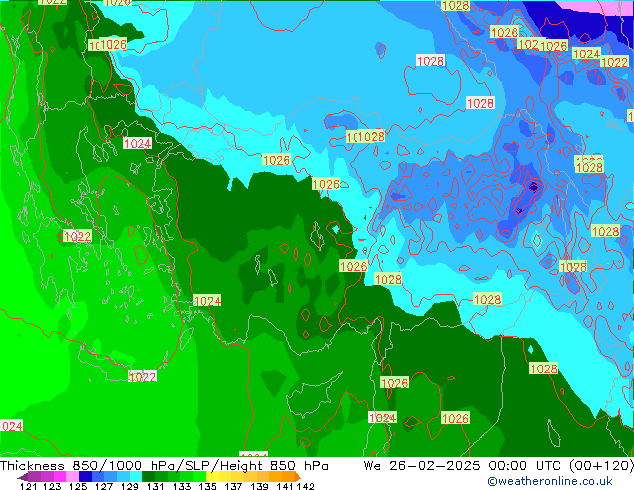Select the magenta 123 legend color block

[x=60, y=477]
